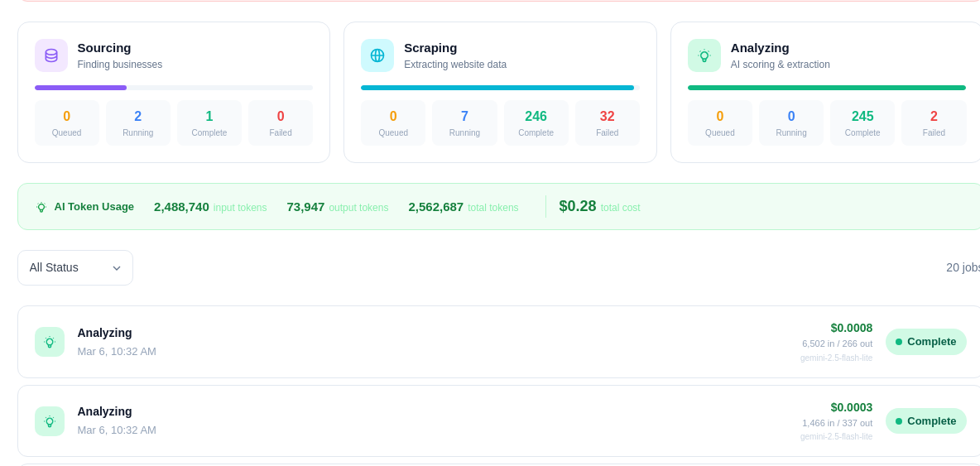
Task: Open the second Analyzing job row title
Action: coord(105,411)
